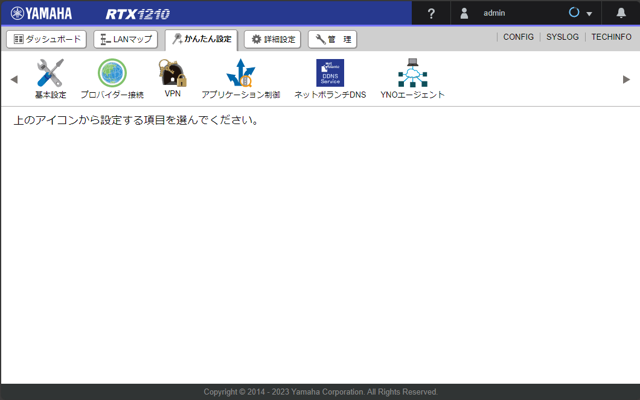Switch to the ダッシュボード tab
Image resolution: width=640 pixels, height=400 pixels.
[47, 39]
